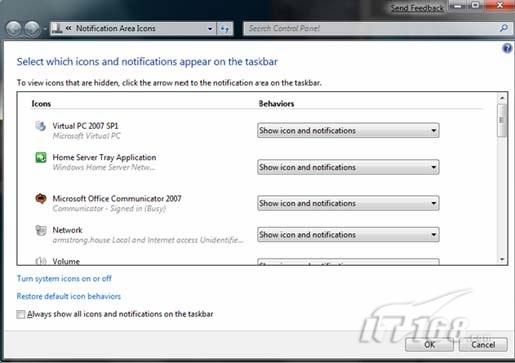Click the Send Feedback link
515x363 pixels.
(417, 8)
